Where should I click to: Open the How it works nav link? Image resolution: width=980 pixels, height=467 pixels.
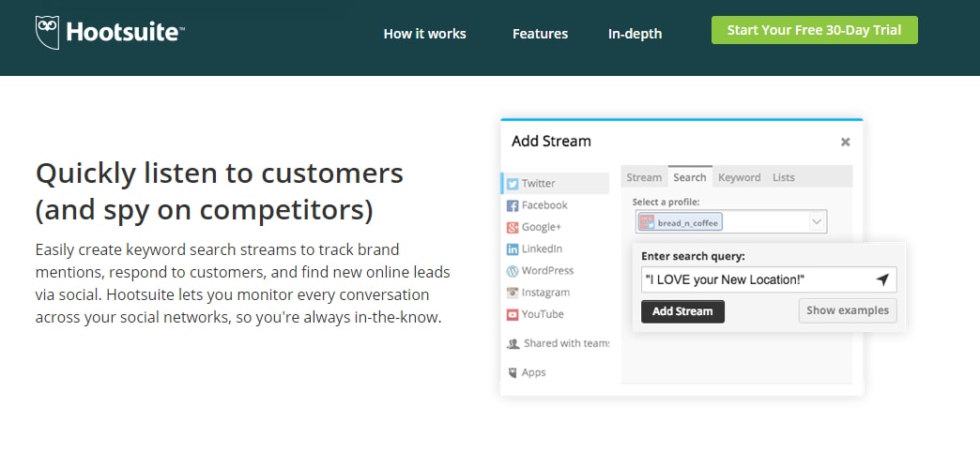click(x=424, y=34)
